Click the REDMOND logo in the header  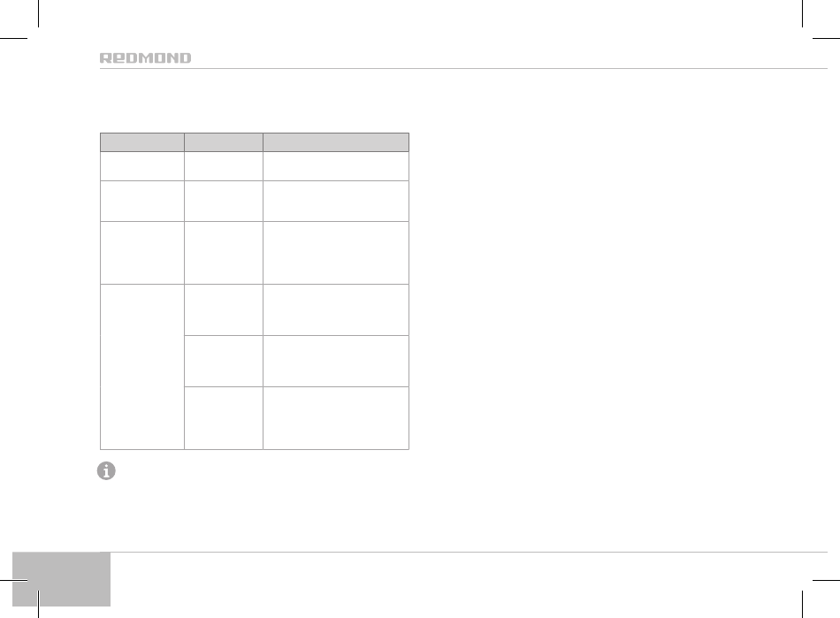click(145, 58)
